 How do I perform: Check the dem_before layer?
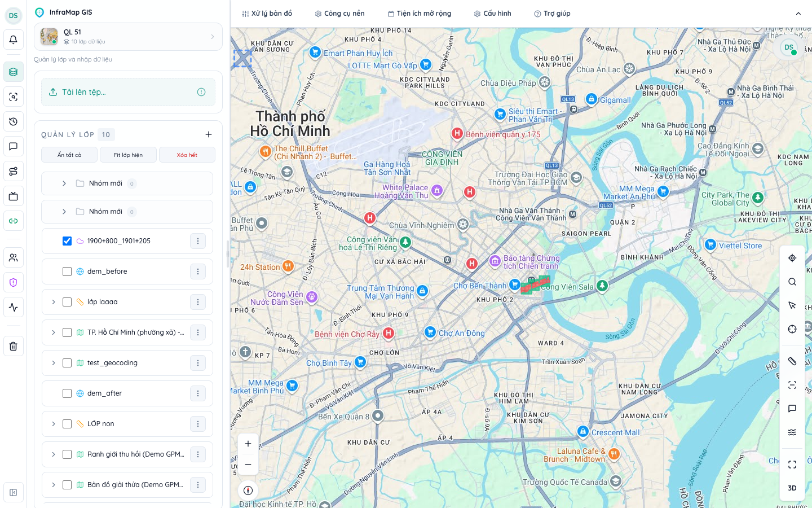coord(67,271)
